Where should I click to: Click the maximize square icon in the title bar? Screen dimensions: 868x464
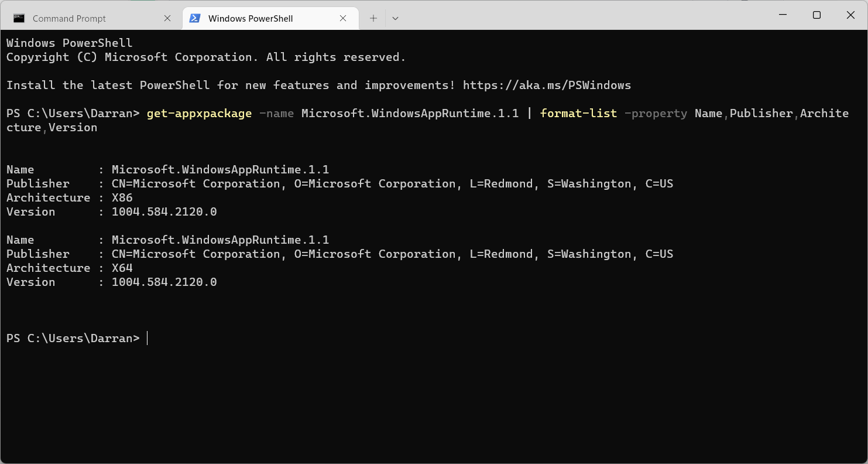(x=816, y=15)
